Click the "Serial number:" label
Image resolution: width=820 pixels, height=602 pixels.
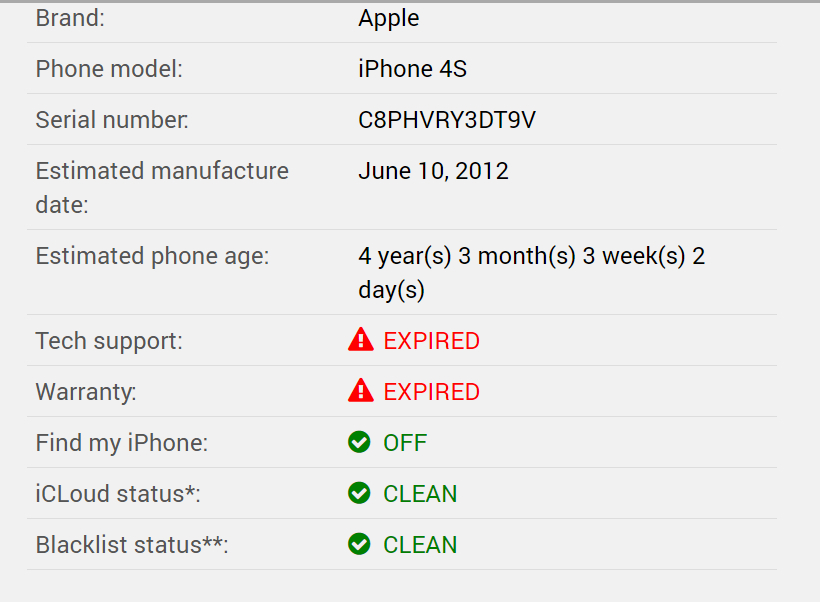point(112,120)
